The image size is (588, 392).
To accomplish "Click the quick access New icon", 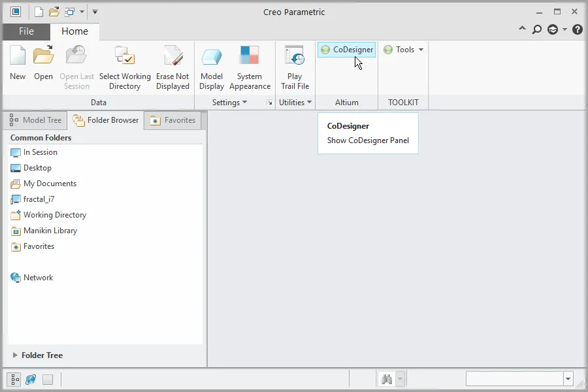I will 39,12.
